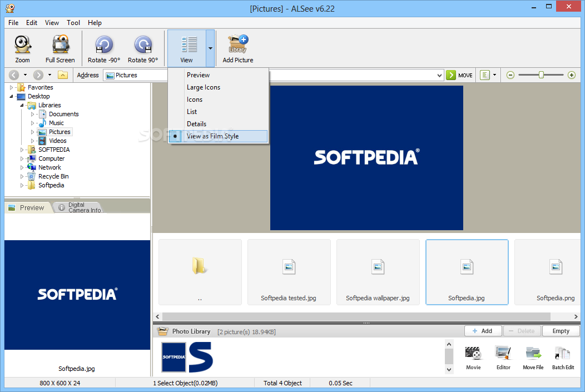Click the filmstrip horizontal scrollbar
This screenshot has height=392, width=585.
coord(356,317)
